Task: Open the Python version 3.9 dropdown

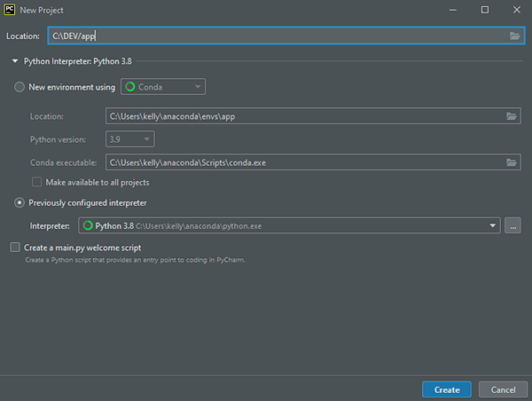Action: click(130, 139)
